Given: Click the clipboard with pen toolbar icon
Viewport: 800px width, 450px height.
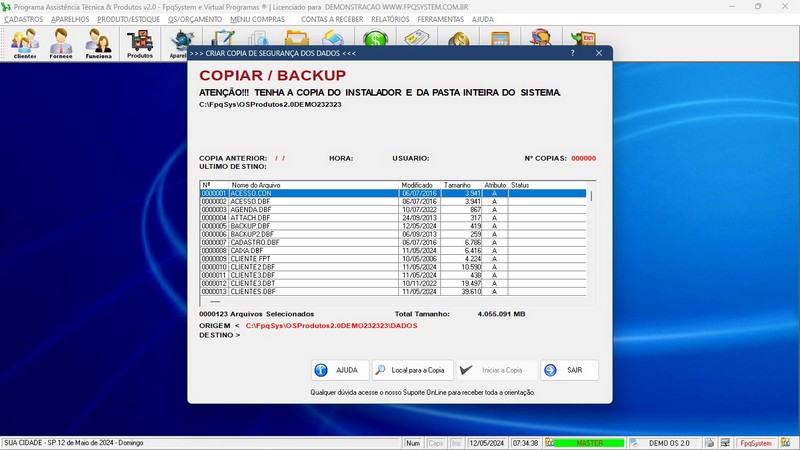Looking at the screenshot, I should [223, 38].
